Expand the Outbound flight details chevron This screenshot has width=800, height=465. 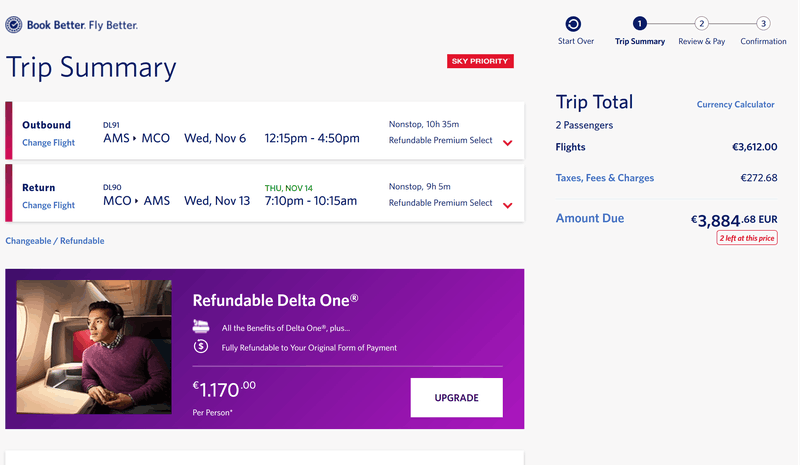[508, 143]
